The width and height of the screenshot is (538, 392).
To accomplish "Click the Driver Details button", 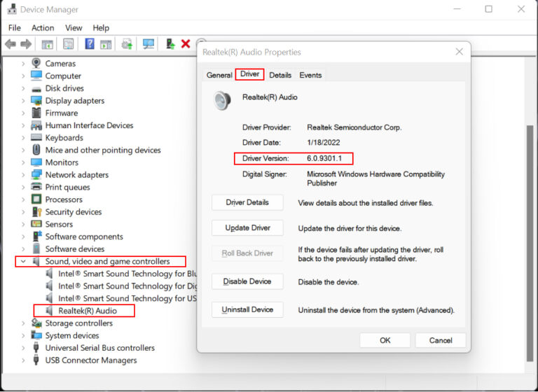I will [x=247, y=202].
